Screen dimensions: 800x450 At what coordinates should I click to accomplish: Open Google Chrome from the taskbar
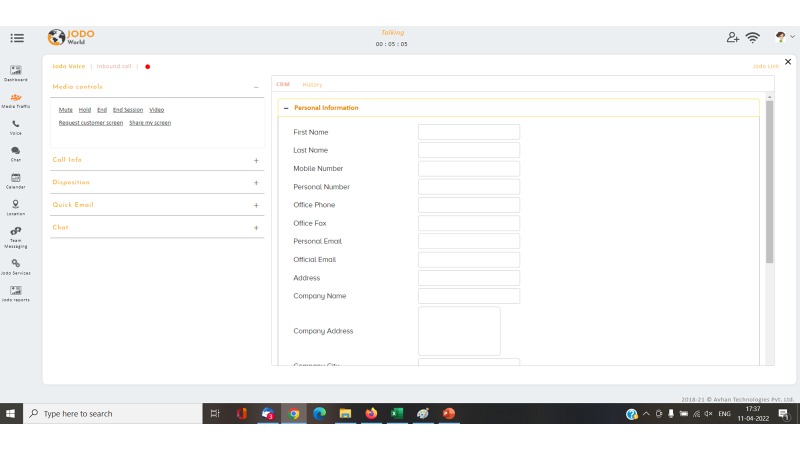click(x=294, y=414)
